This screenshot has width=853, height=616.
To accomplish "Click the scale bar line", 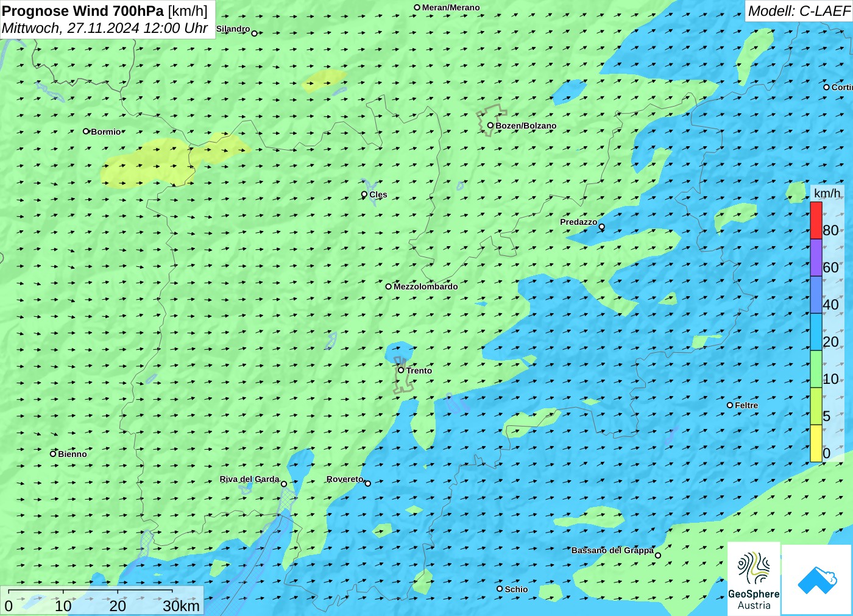I will tap(90, 591).
